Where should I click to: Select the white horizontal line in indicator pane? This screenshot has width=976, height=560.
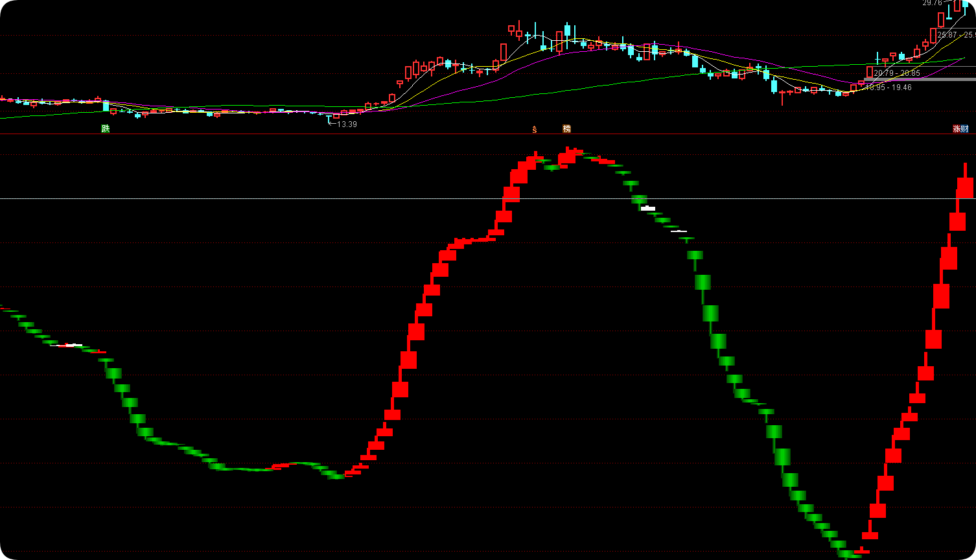point(488,198)
